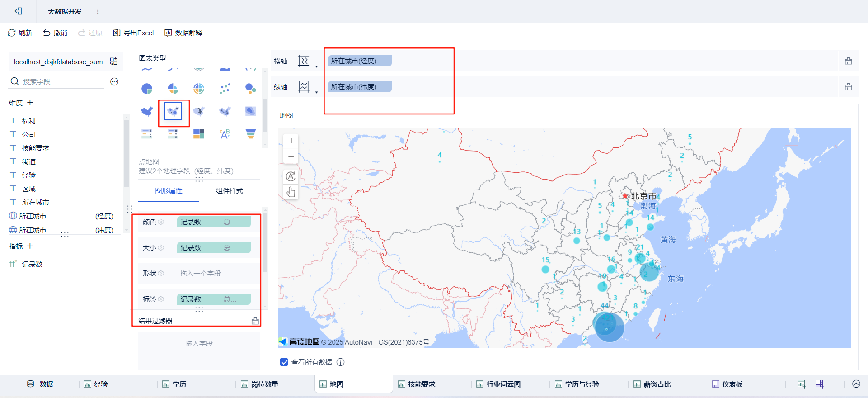Open the 技能要求 bottom tab
868x398 pixels.
pyautogui.click(x=417, y=384)
